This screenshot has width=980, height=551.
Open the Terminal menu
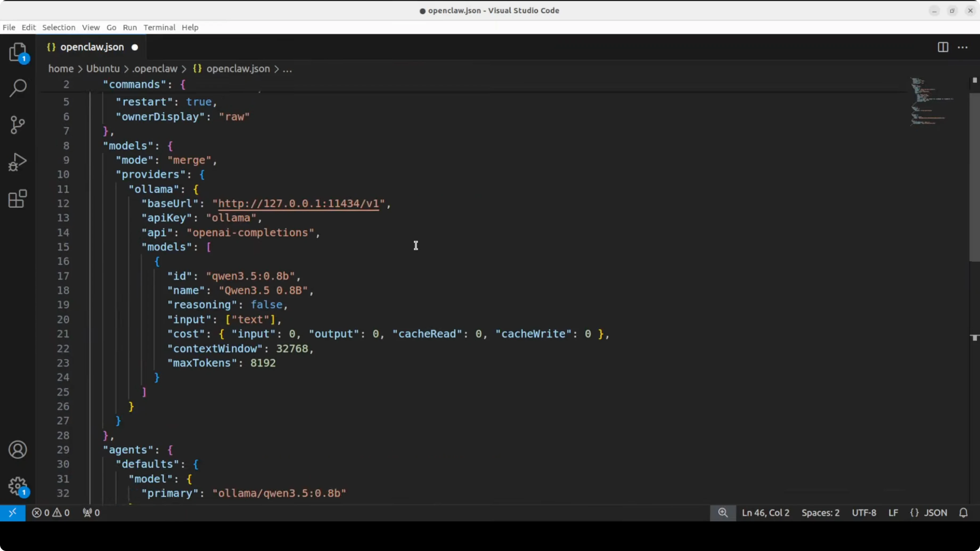click(x=159, y=27)
